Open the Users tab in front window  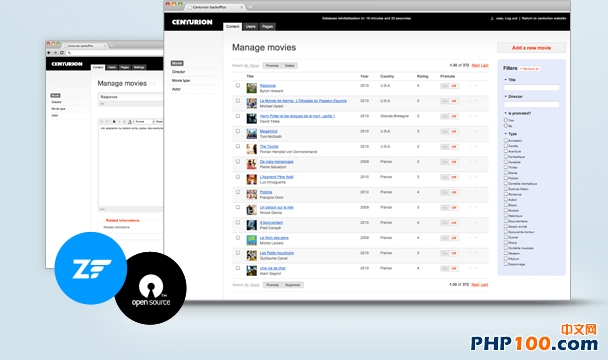pyautogui.click(x=250, y=26)
